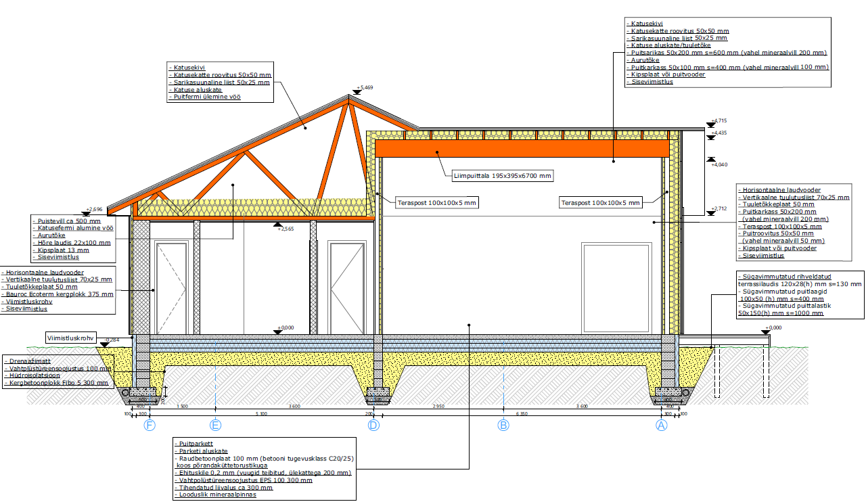The width and height of the screenshot is (866, 504).
Task: Select the Viimistluskrohv label box
Action: 70,337
